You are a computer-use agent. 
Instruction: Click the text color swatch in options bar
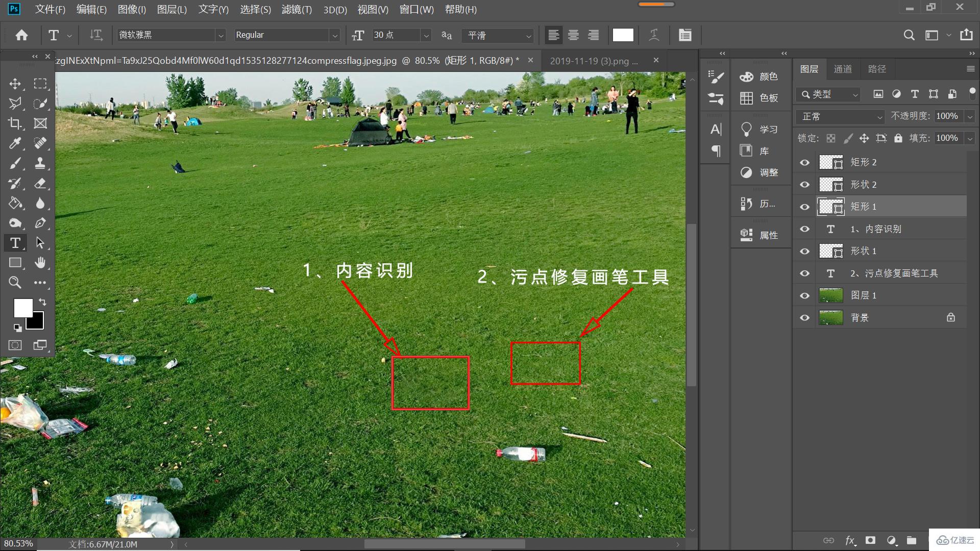pos(623,35)
